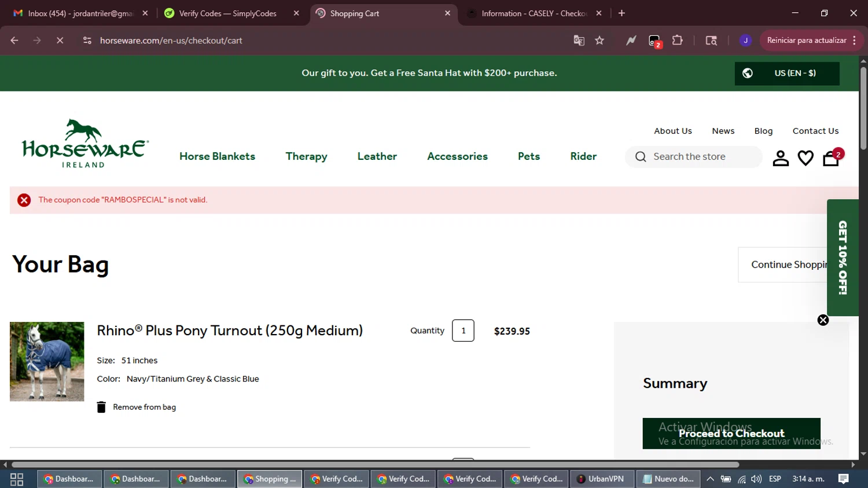Screen dimensions: 868x488
Task: Open the Therapy menu
Action: click(x=306, y=156)
